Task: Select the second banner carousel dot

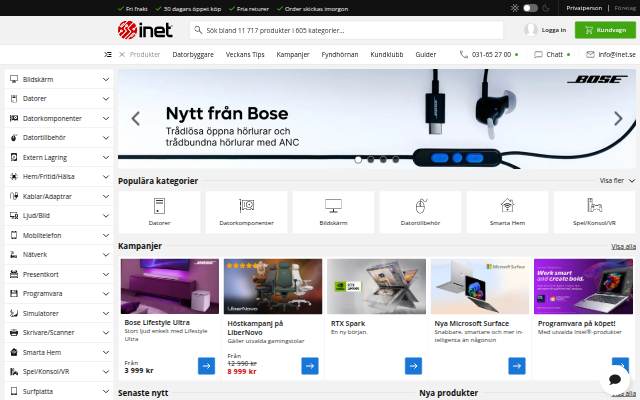Action: (371, 160)
